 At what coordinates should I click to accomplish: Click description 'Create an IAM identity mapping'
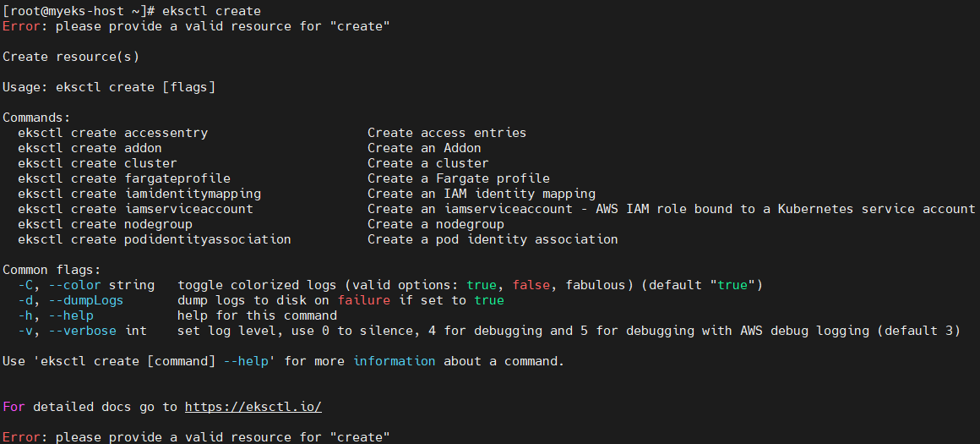482,194
